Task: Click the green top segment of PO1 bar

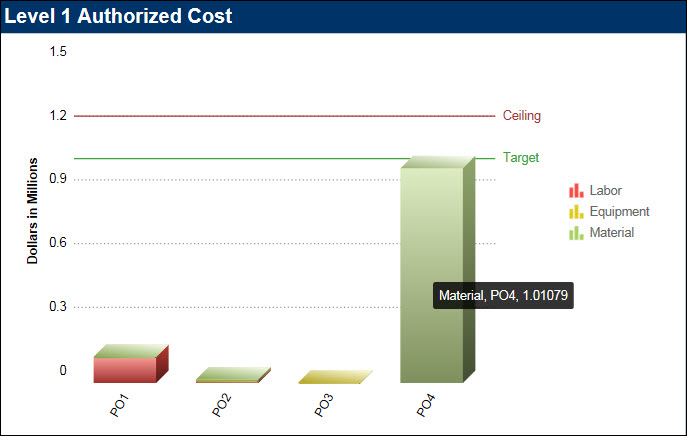Action: tap(130, 350)
